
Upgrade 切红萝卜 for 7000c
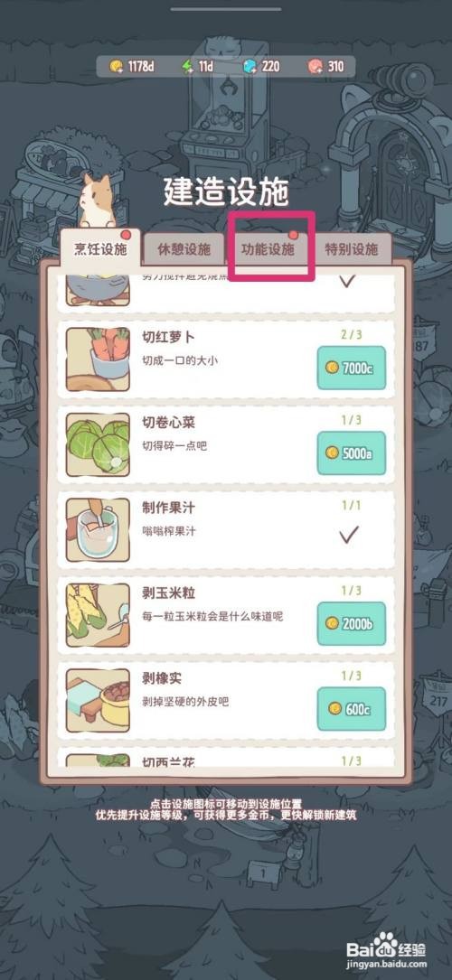(x=352, y=369)
